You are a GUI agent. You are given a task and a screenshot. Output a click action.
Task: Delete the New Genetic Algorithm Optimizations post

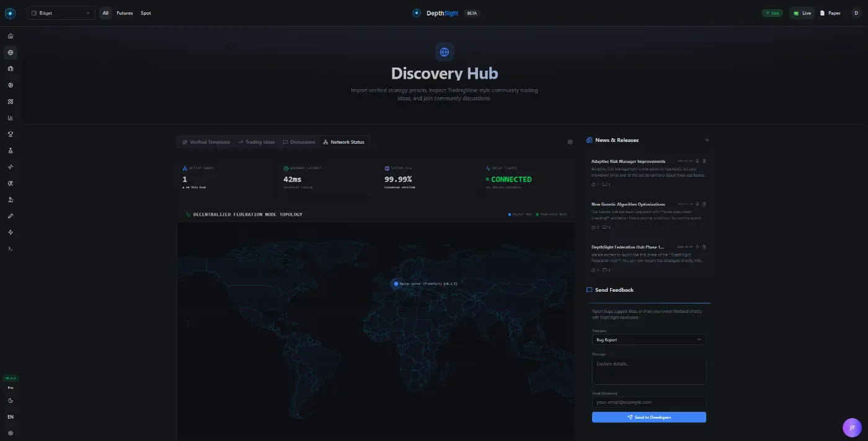pyautogui.click(x=704, y=204)
